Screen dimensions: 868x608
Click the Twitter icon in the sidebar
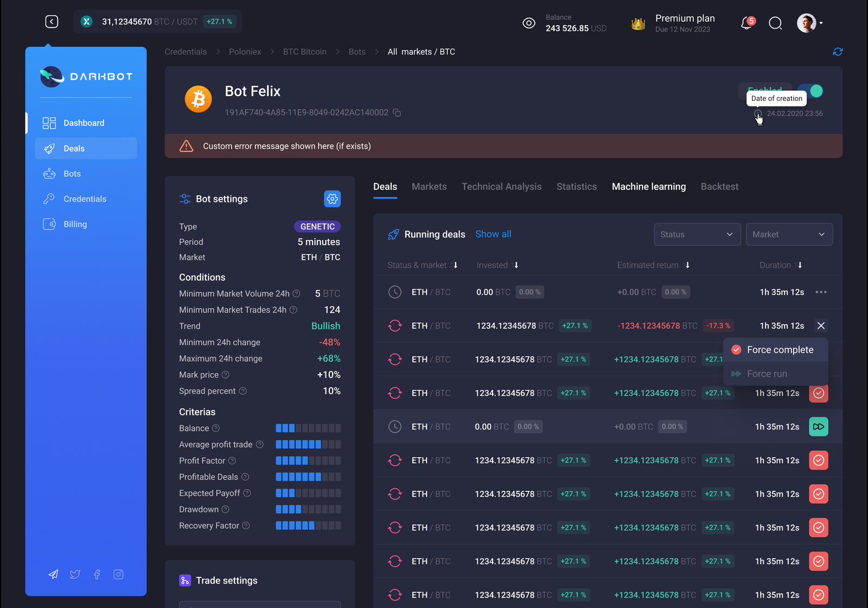[75, 574]
